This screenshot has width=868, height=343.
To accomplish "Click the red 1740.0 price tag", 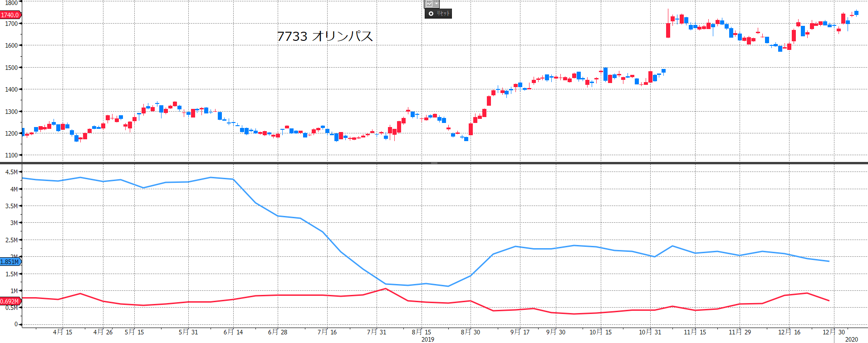I will click(10, 15).
